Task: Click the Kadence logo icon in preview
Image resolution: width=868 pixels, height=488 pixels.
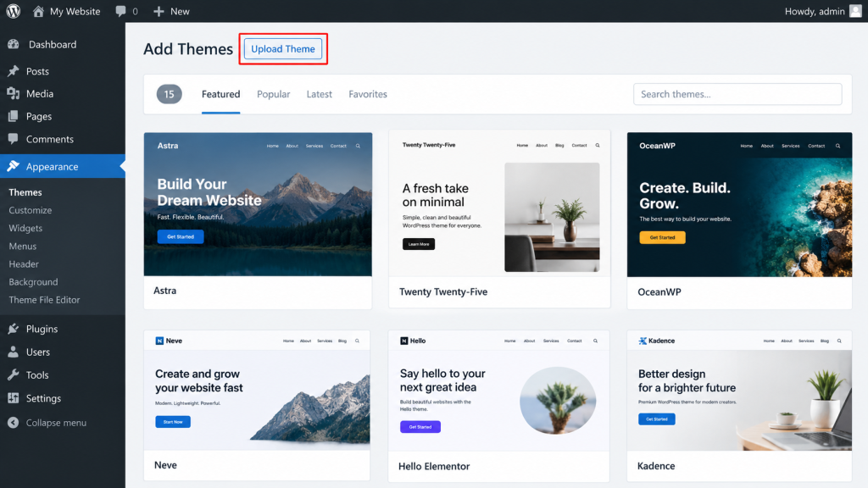Action: point(643,341)
